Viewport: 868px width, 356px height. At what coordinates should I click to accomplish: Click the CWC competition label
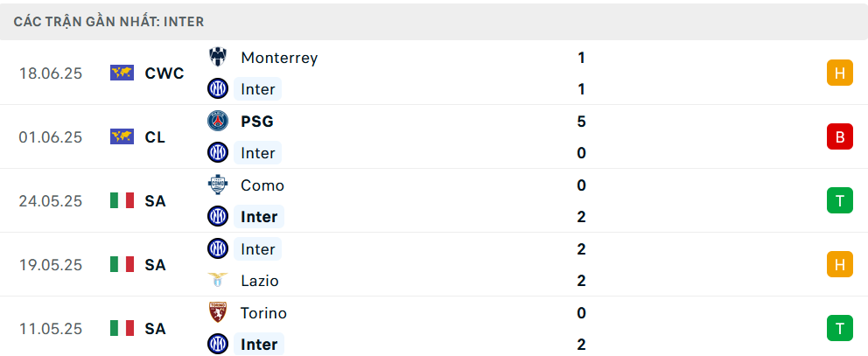pos(164,73)
